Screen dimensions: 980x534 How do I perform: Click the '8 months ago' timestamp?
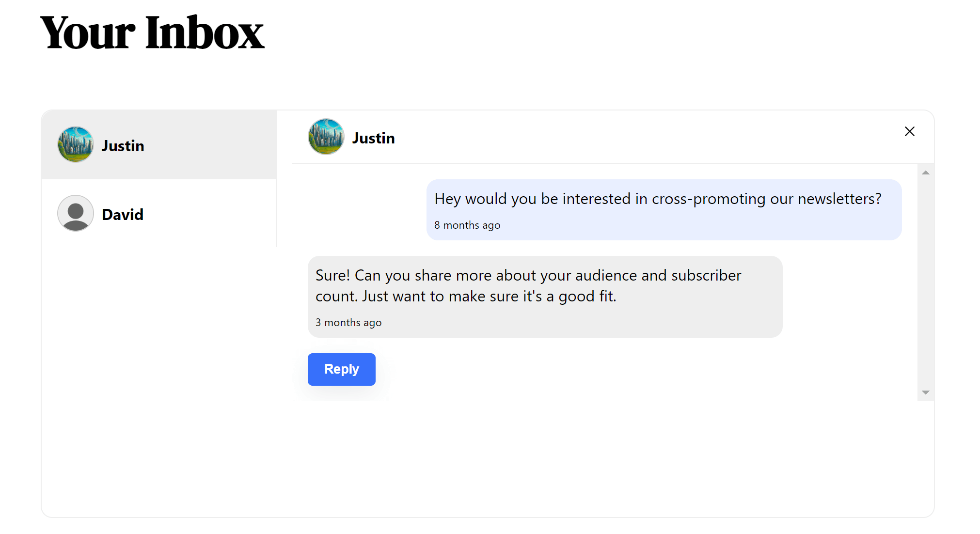467,225
